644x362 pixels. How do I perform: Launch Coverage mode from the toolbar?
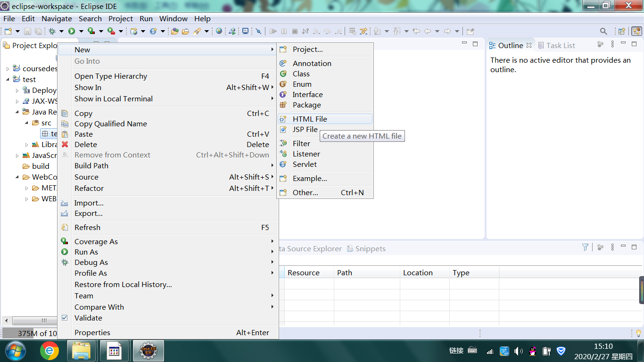coord(91,32)
